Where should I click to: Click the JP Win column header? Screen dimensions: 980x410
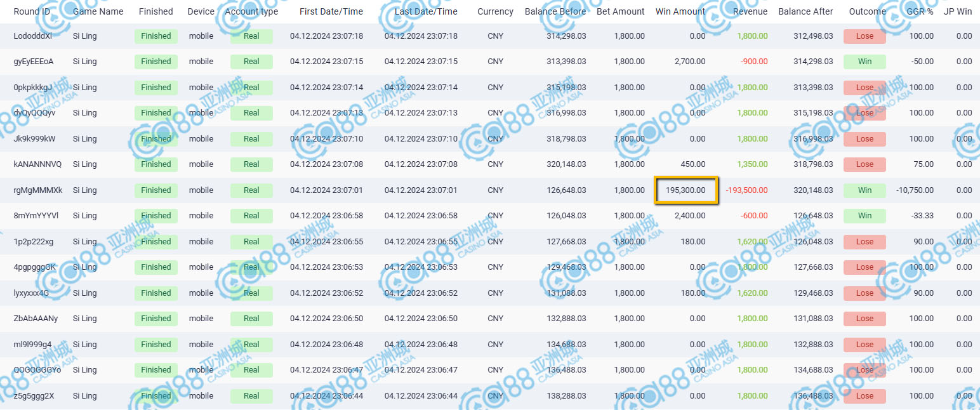tap(958, 11)
